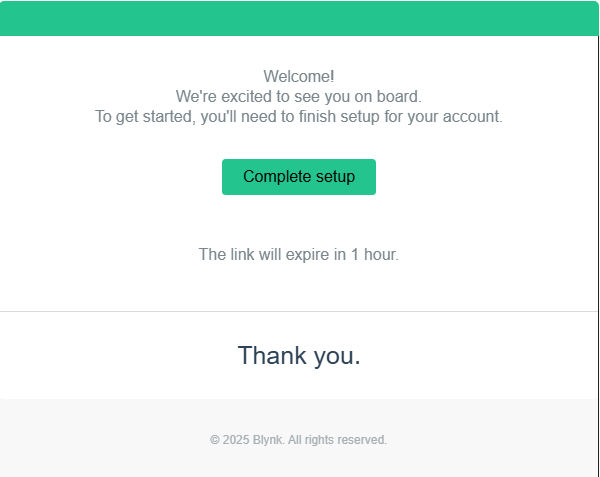The width and height of the screenshot is (600, 477).
Task: Select the Welcome! heading text
Action: 299,77
